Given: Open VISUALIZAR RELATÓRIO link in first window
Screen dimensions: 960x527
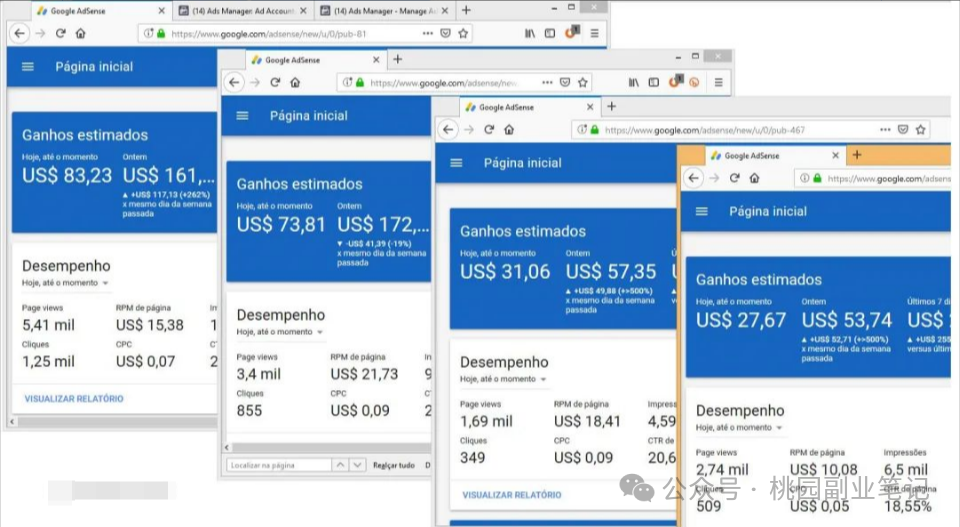Looking at the screenshot, I should 74,398.
